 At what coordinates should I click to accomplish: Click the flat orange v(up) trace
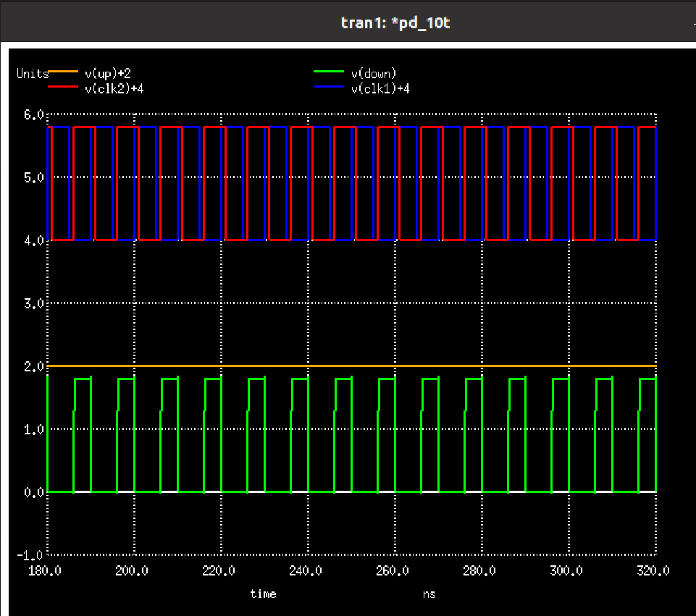click(x=351, y=366)
